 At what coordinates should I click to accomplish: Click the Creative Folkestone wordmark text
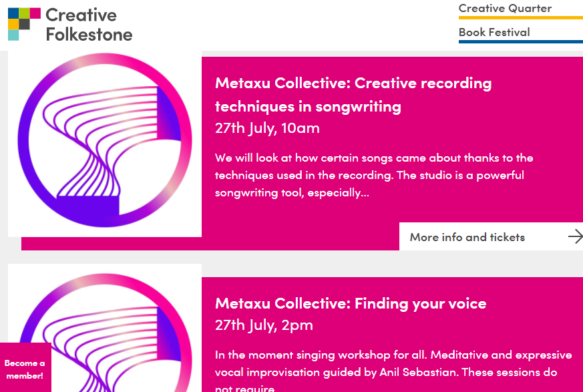point(89,25)
